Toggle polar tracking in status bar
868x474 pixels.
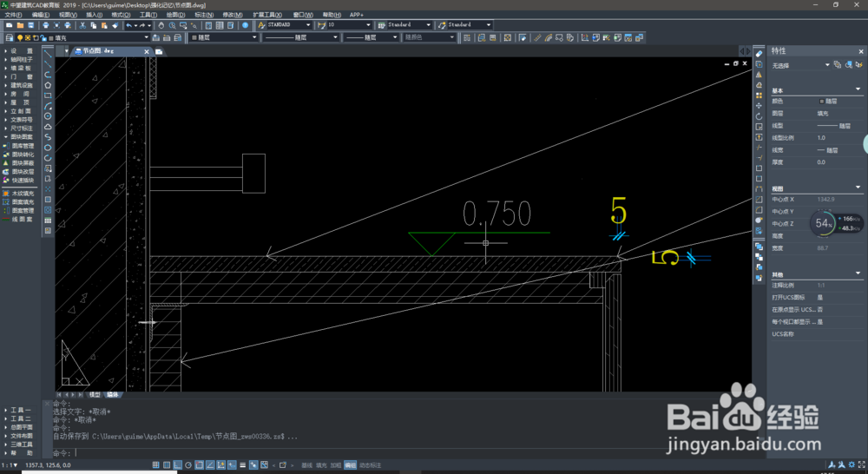point(188,465)
